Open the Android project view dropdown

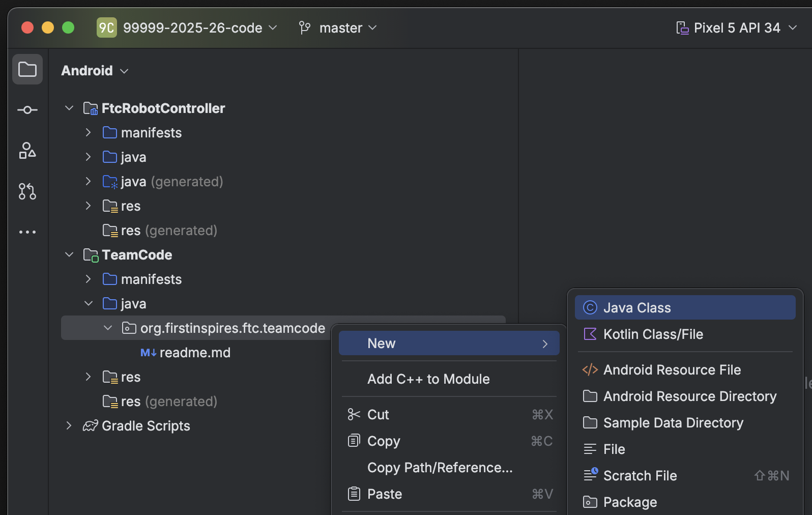95,71
